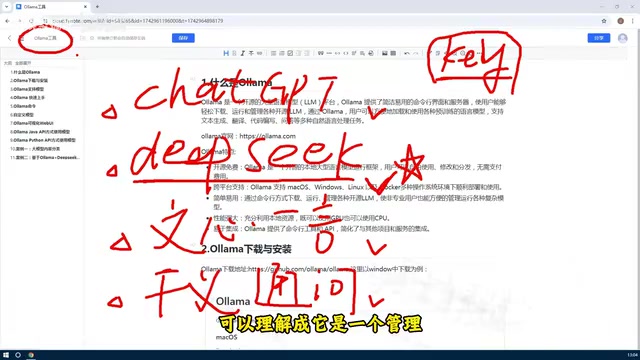Apply heading format with the H icon
640x360 pixels.
226,53
